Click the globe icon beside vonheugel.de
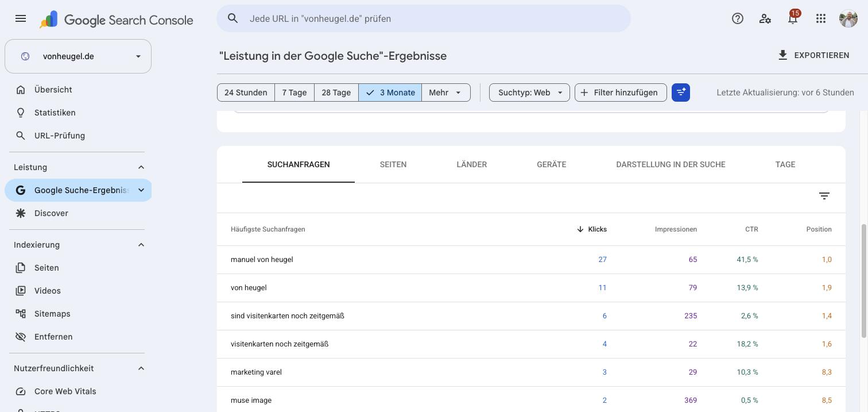The image size is (868, 412). click(25, 56)
